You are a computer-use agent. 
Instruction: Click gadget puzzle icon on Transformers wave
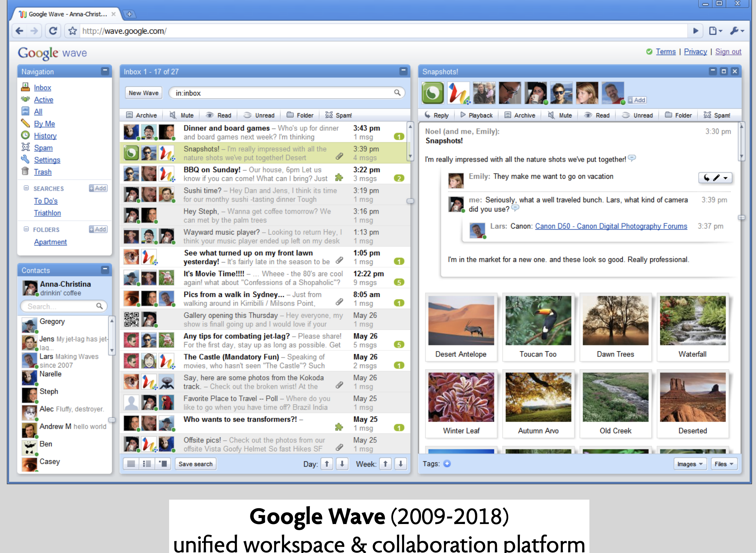339,427
